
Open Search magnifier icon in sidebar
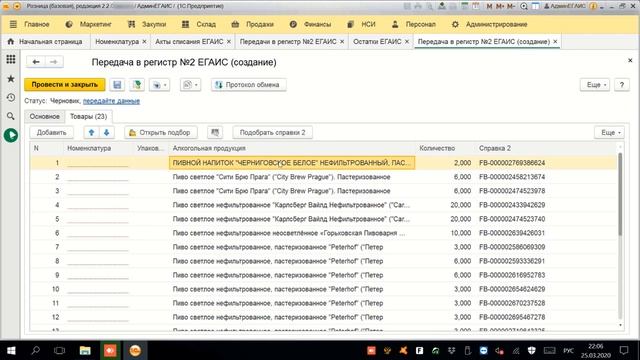pos(11,116)
